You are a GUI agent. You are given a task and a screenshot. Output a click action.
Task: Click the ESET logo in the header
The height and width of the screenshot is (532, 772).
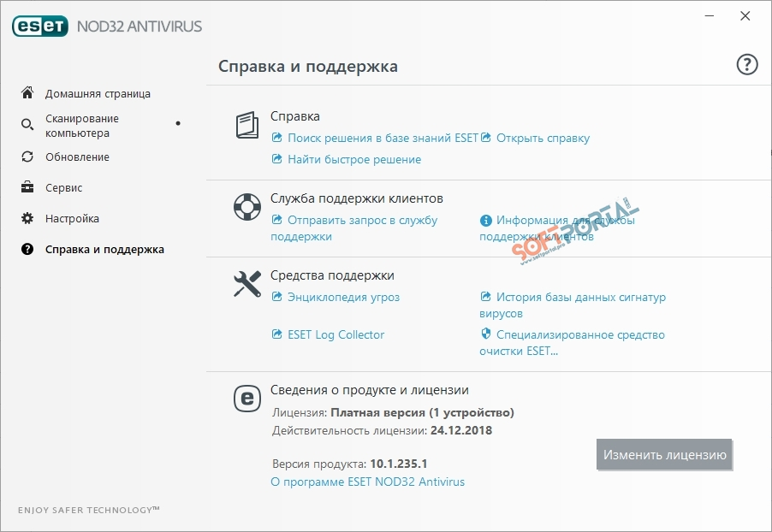(x=40, y=26)
